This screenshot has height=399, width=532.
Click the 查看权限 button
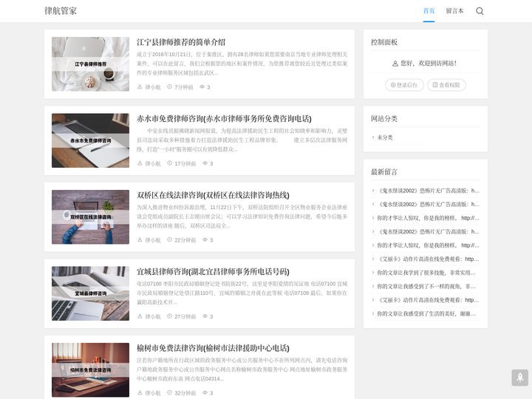click(446, 85)
